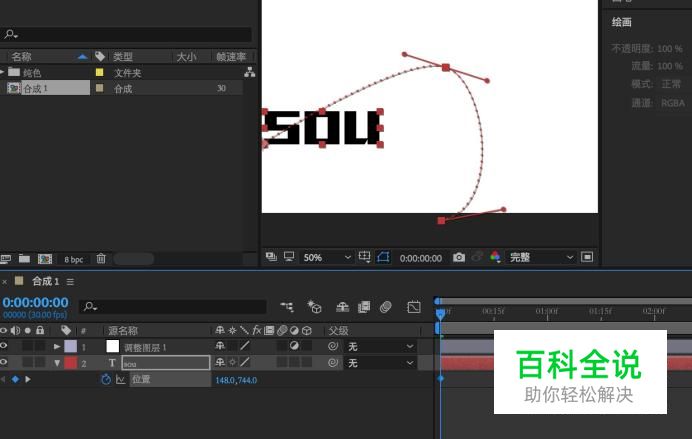Toggle the quality switch of sou layer
The width and height of the screenshot is (692, 439).
point(245,362)
